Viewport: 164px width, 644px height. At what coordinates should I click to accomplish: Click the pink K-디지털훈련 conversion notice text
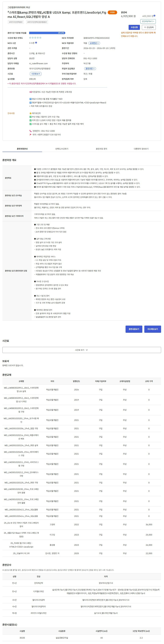pos(42,84)
